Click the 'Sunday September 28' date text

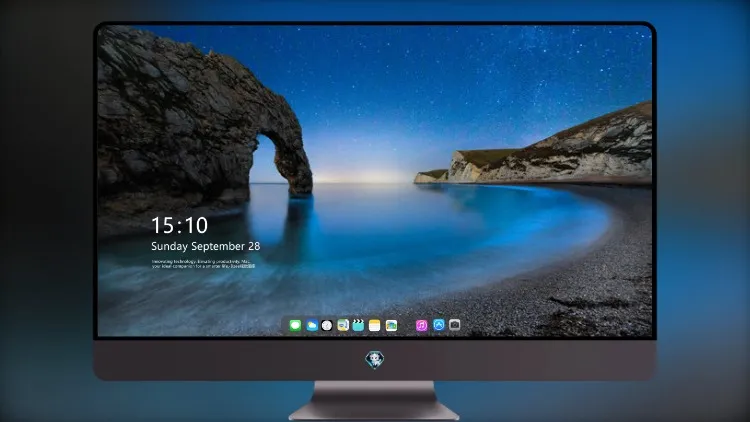coord(206,246)
